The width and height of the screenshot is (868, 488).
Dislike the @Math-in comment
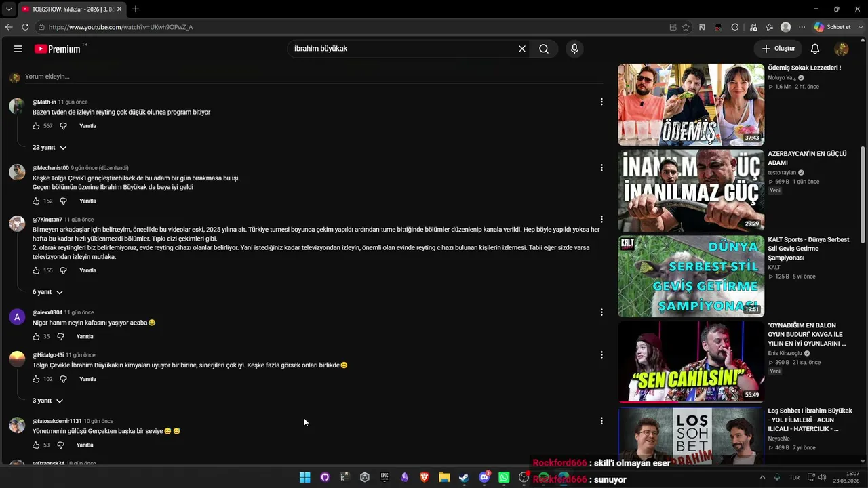pyautogui.click(x=63, y=126)
